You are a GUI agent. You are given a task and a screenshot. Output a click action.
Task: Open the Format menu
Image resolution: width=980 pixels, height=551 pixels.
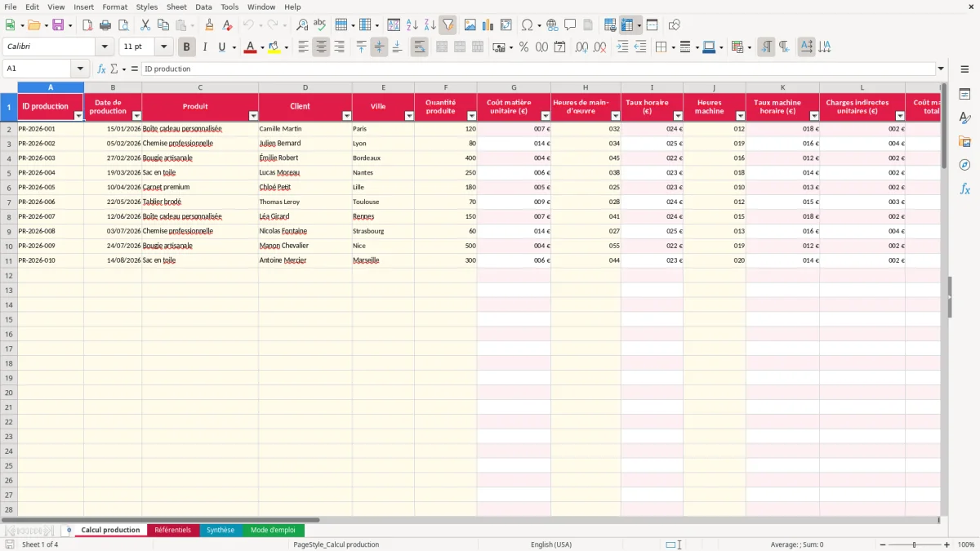tap(114, 7)
